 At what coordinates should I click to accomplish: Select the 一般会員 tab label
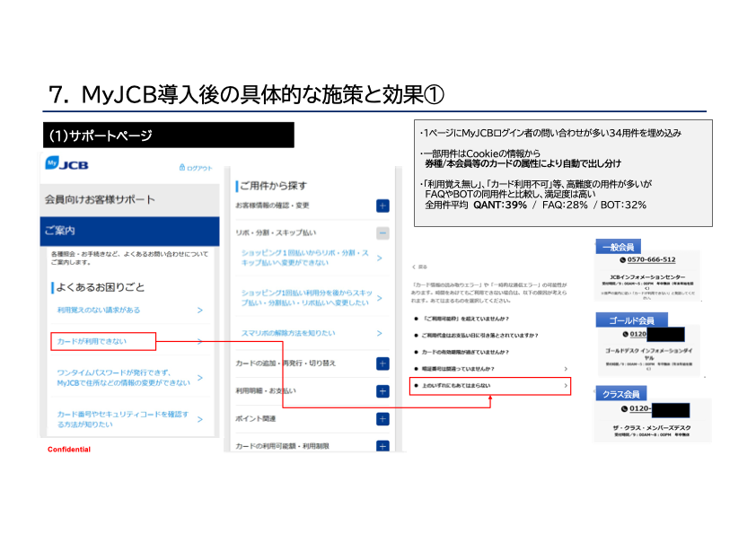618,247
